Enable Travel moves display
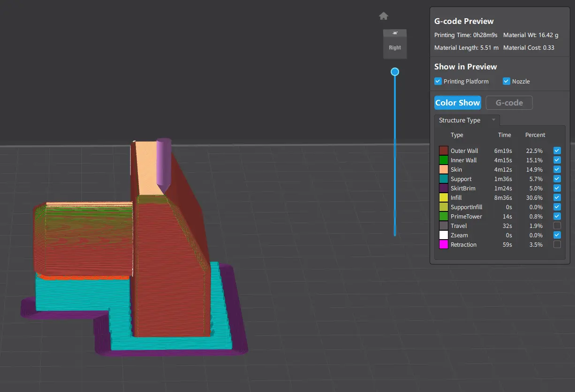Viewport: 575px width, 392px height. tap(557, 226)
